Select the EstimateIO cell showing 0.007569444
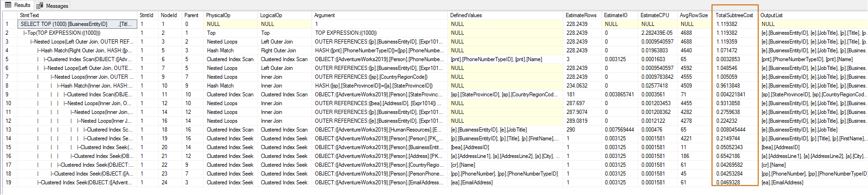This screenshot has height=195, width=868. tap(619, 130)
